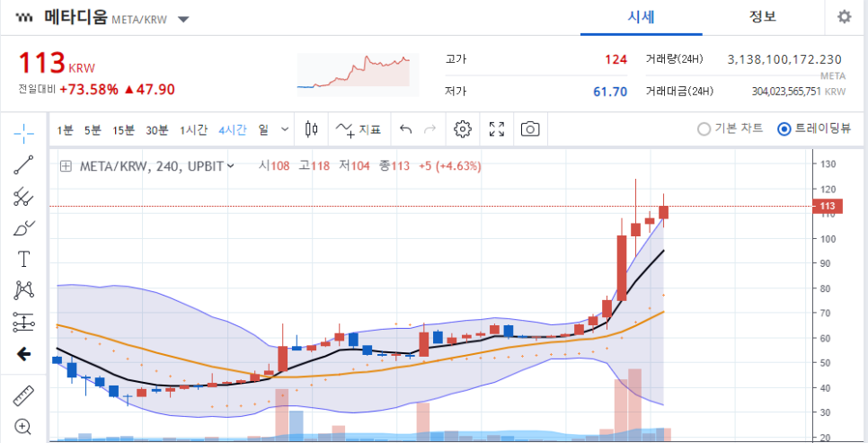Screen dimensions: 868x443
Task: Open the candlestick chart style selector
Action: tap(312, 129)
